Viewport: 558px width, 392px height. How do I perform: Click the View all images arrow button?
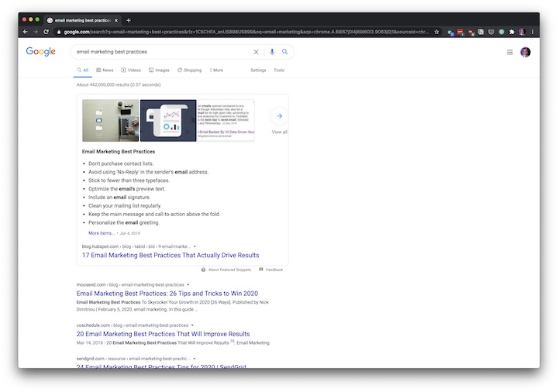pos(279,116)
